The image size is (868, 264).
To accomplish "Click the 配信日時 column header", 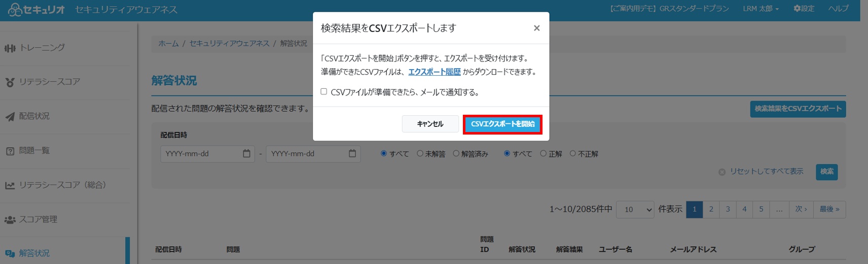I will tap(169, 249).
